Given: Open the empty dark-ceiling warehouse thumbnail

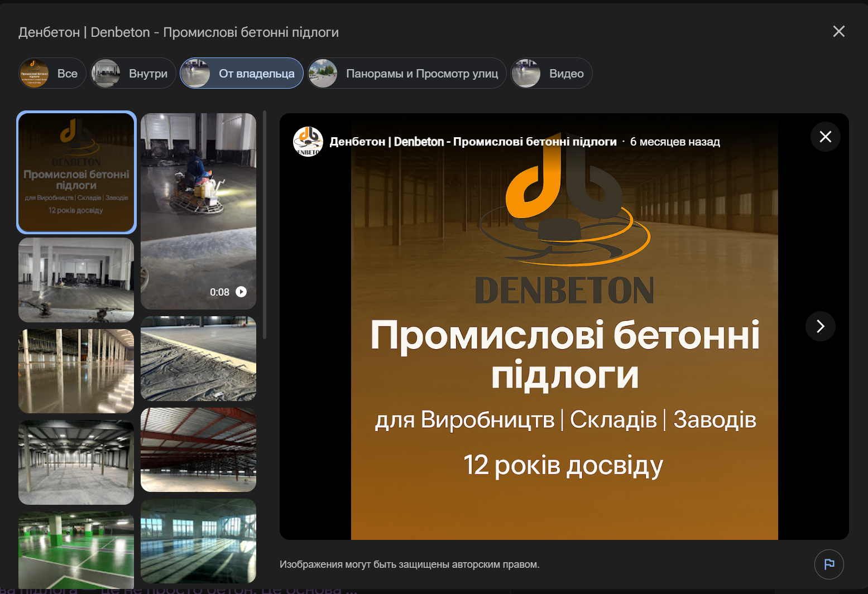Looking at the screenshot, I should click(76, 462).
